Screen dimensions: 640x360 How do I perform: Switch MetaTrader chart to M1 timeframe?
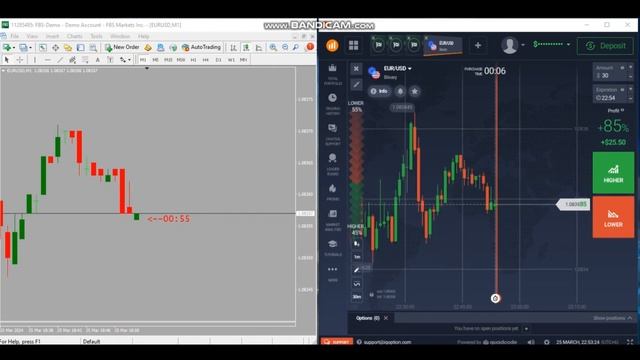[143, 60]
